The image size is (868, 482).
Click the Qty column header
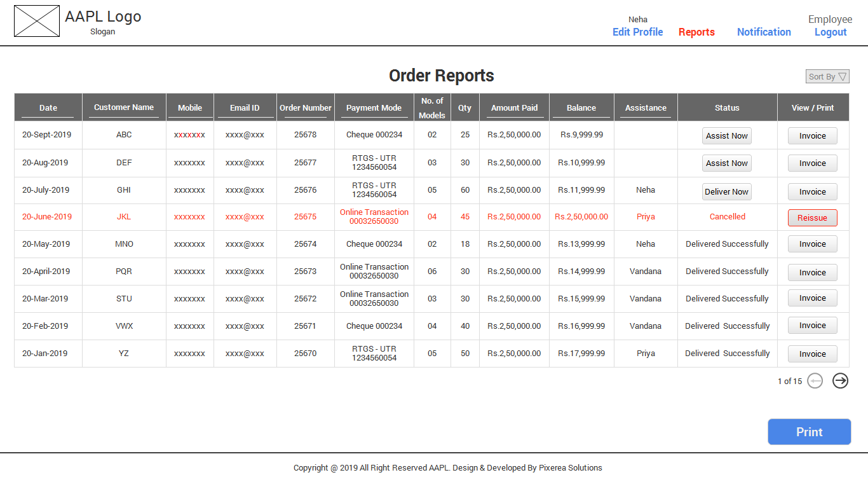(465, 107)
